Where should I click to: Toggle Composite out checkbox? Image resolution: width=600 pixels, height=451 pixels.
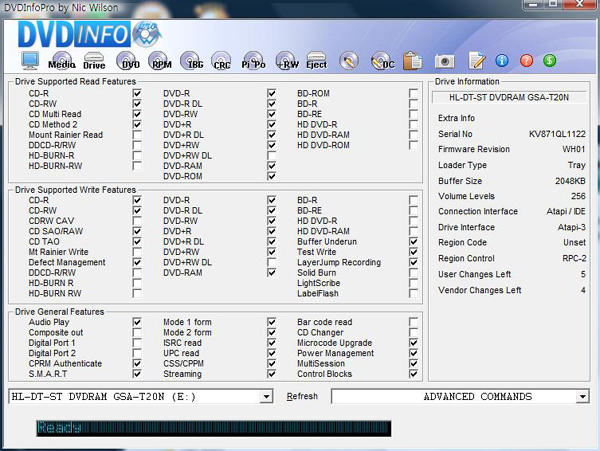pyautogui.click(x=137, y=332)
